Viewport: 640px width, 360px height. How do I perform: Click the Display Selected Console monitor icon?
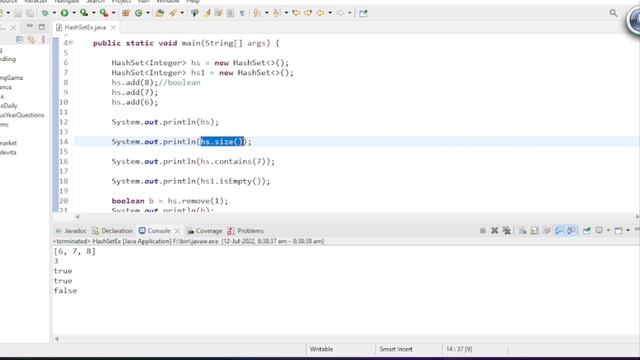click(x=599, y=231)
